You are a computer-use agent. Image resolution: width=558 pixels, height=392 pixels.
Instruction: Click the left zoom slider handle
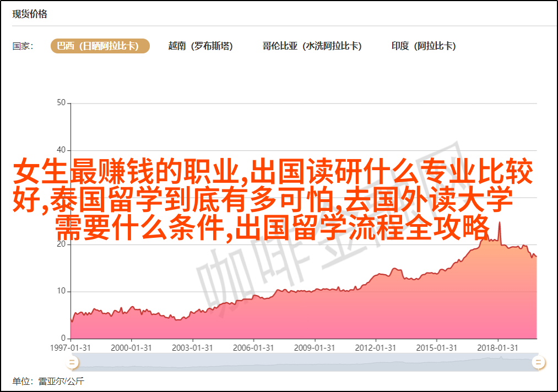(x=72, y=362)
